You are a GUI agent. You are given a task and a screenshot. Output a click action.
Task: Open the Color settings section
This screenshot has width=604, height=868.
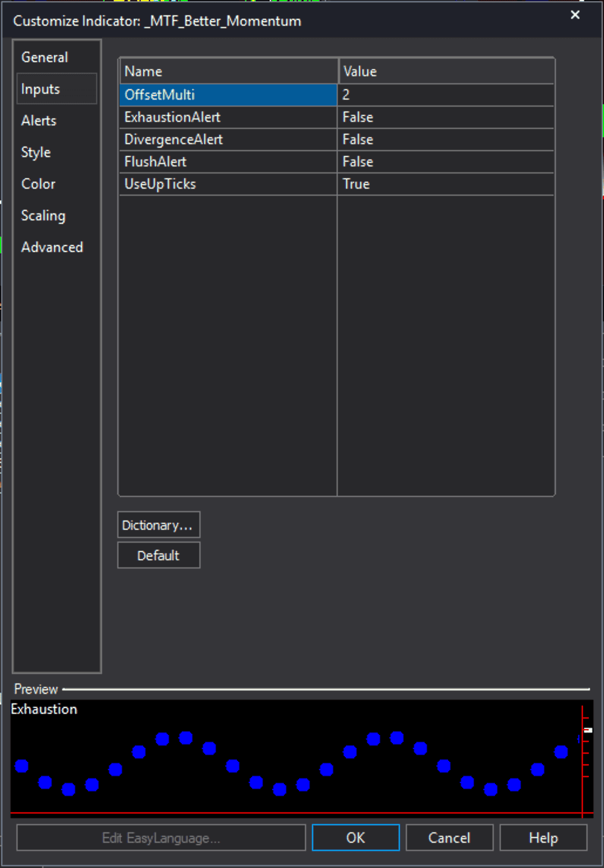click(x=38, y=183)
